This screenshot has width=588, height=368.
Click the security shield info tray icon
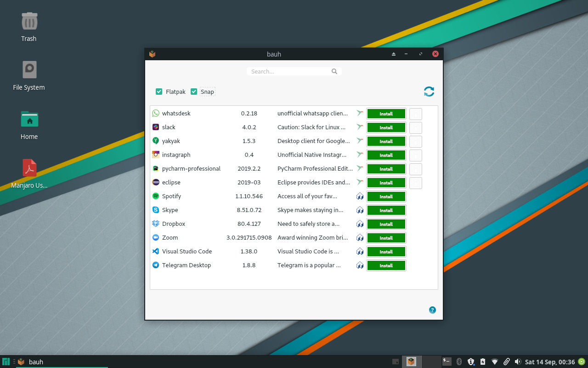pyautogui.click(x=470, y=362)
